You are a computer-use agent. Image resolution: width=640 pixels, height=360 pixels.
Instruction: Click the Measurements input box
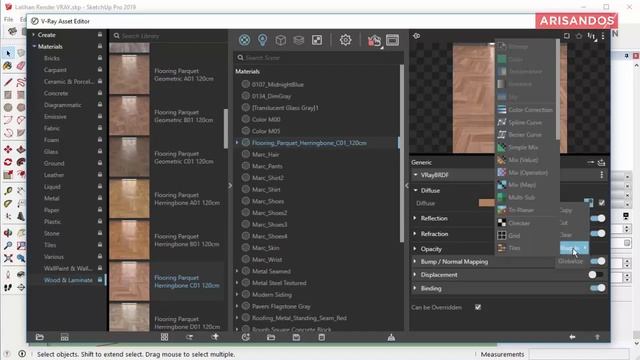(579, 354)
